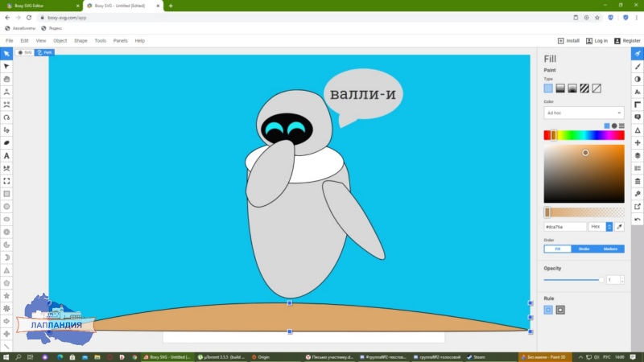Image resolution: width=644 pixels, height=362 pixels.
Task: Set paint order to Stroke
Action: click(584, 249)
